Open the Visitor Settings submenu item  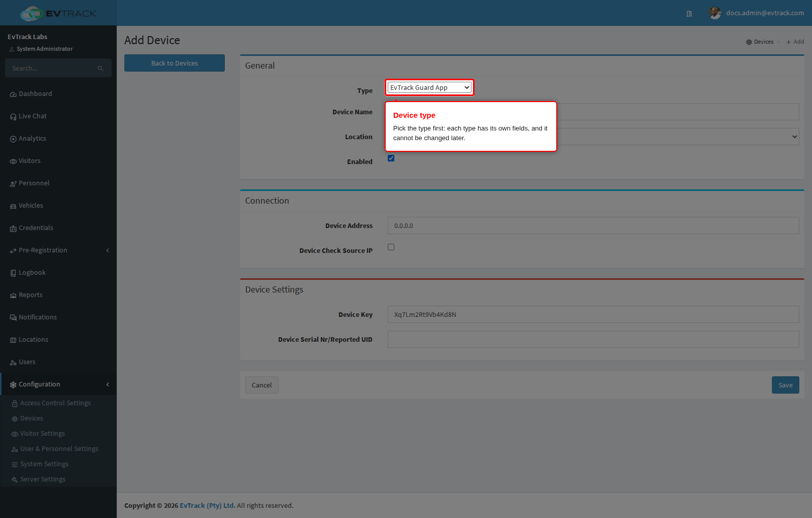click(x=43, y=434)
